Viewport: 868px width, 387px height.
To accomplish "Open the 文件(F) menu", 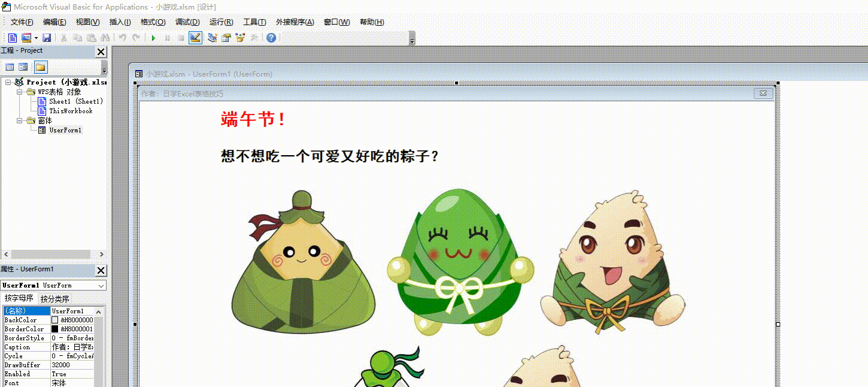I will 22,22.
